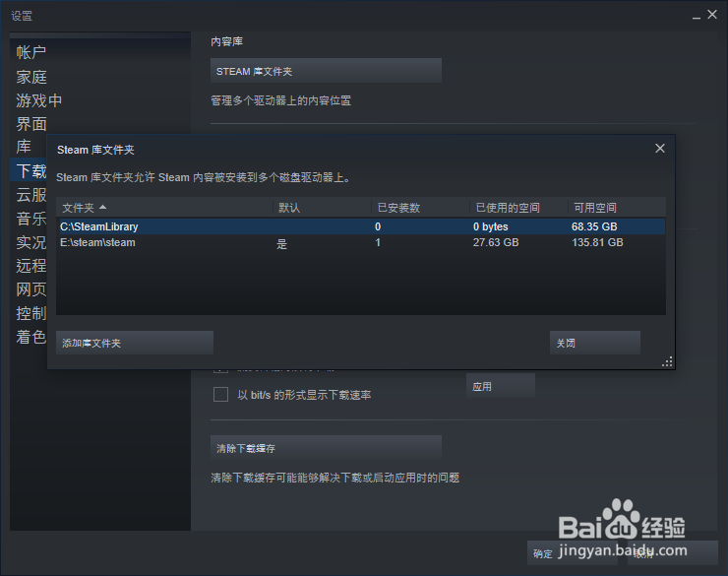728x576 pixels.
Task: Open the 游戏中 settings tab
Action: click(38, 100)
